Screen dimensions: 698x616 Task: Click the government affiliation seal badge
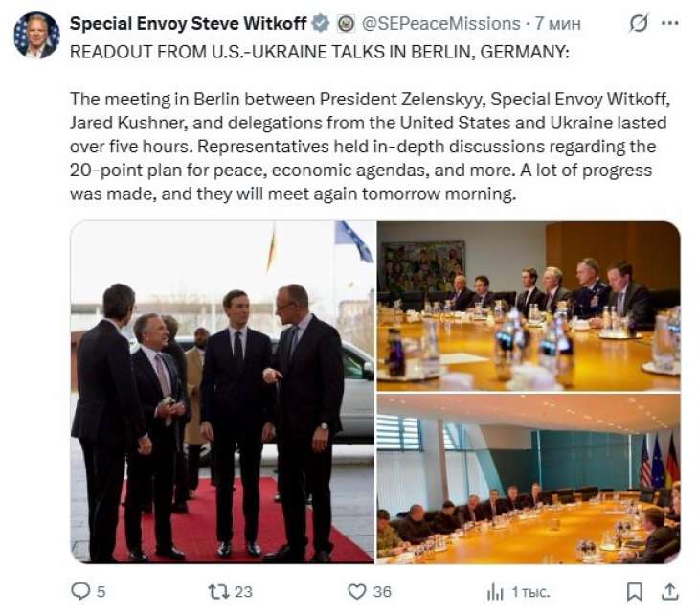(x=346, y=22)
